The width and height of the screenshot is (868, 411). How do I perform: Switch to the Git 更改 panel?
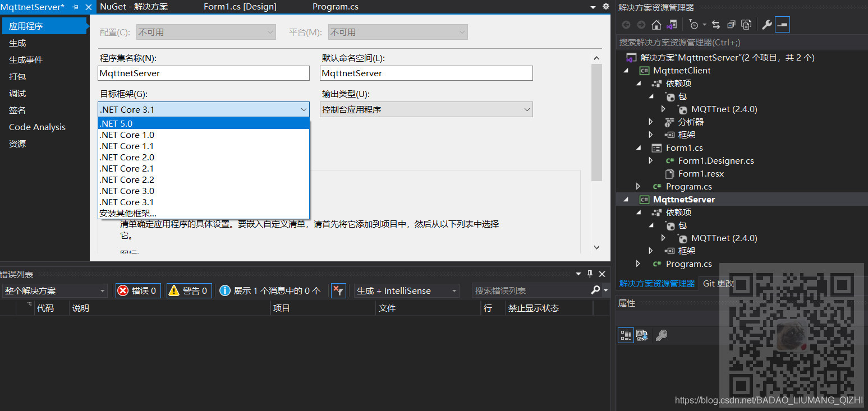(718, 283)
